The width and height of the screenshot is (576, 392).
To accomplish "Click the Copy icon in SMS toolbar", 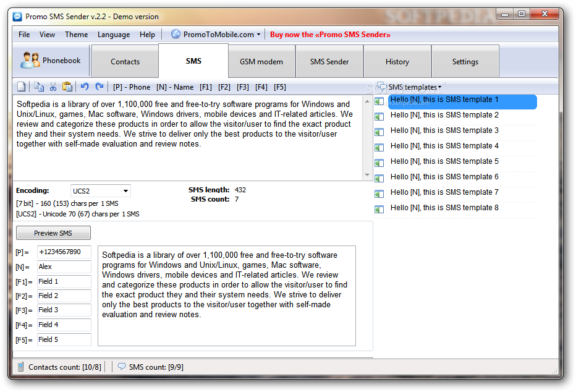I will [38, 87].
